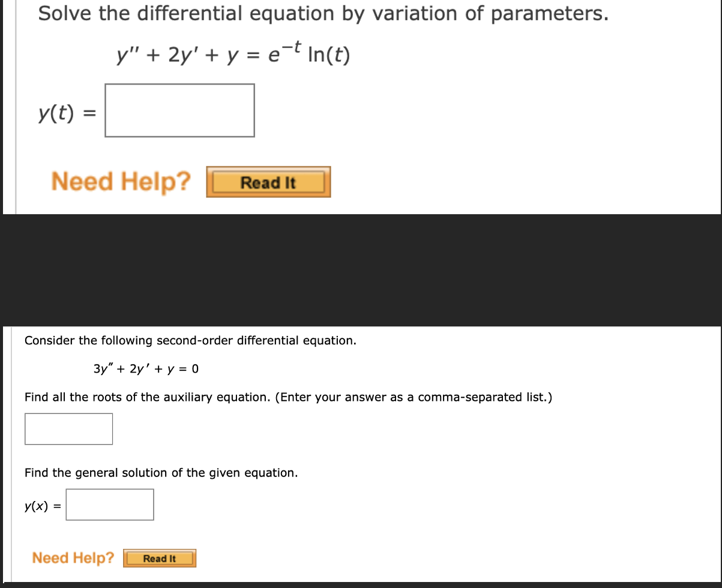Image resolution: width=722 pixels, height=588 pixels.
Task: Click inside the y(t) = answer field
Action: click(179, 110)
